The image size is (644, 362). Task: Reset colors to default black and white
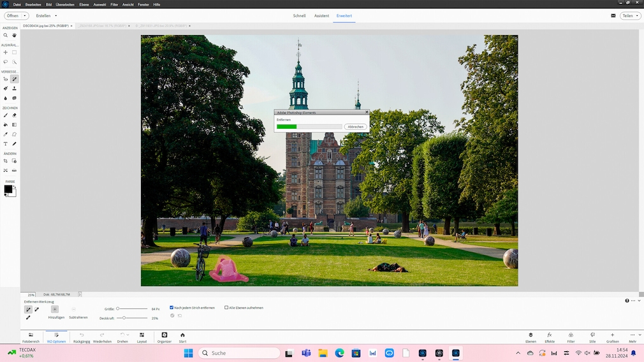pos(6,196)
